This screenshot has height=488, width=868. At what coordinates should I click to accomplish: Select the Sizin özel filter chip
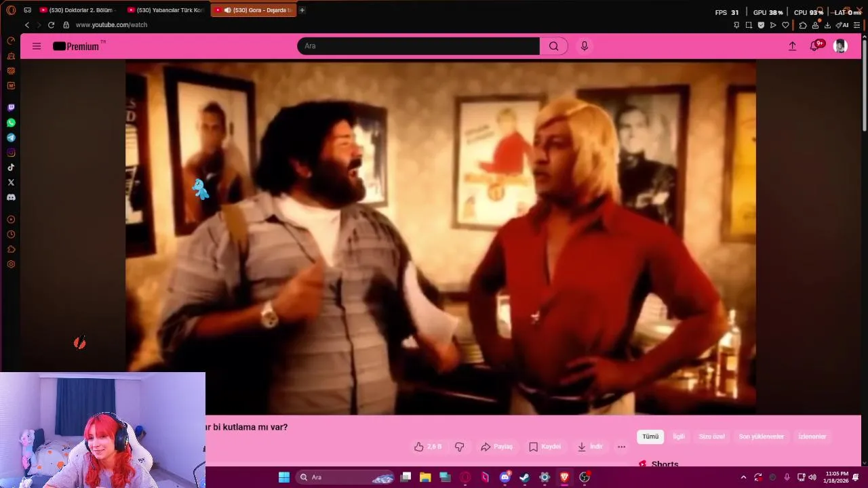pos(712,436)
